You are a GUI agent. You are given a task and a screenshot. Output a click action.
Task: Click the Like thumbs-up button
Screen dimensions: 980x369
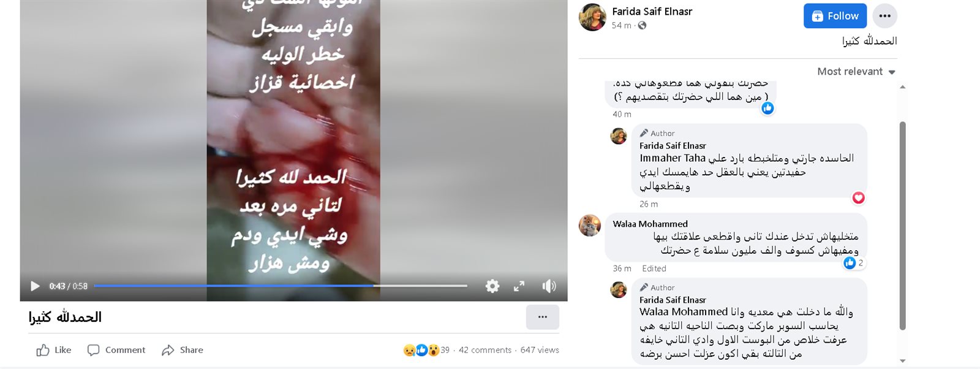coord(53,350)
